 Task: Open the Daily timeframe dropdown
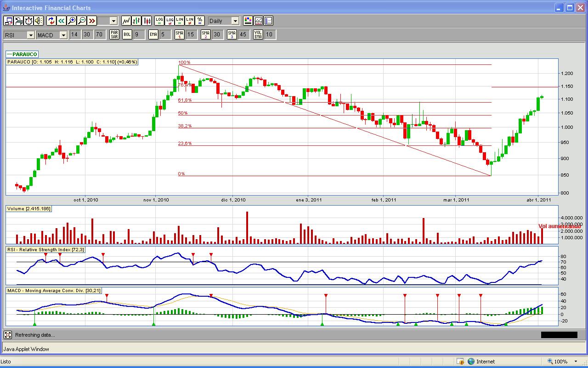(x=235, y=21)
